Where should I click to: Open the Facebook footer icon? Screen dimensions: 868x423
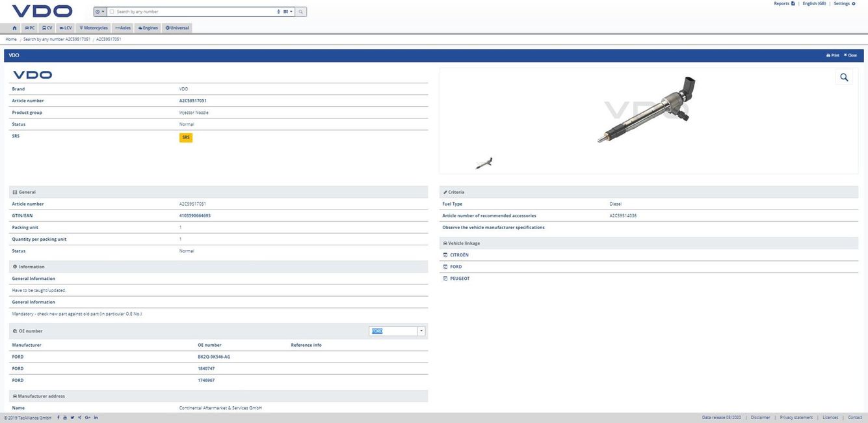59,418
